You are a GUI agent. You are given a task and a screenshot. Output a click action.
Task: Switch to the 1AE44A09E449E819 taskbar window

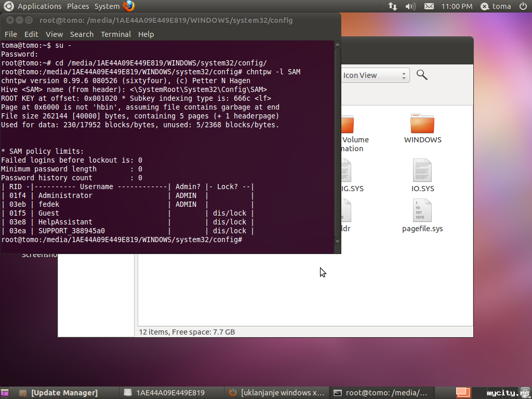click(170, 393)
